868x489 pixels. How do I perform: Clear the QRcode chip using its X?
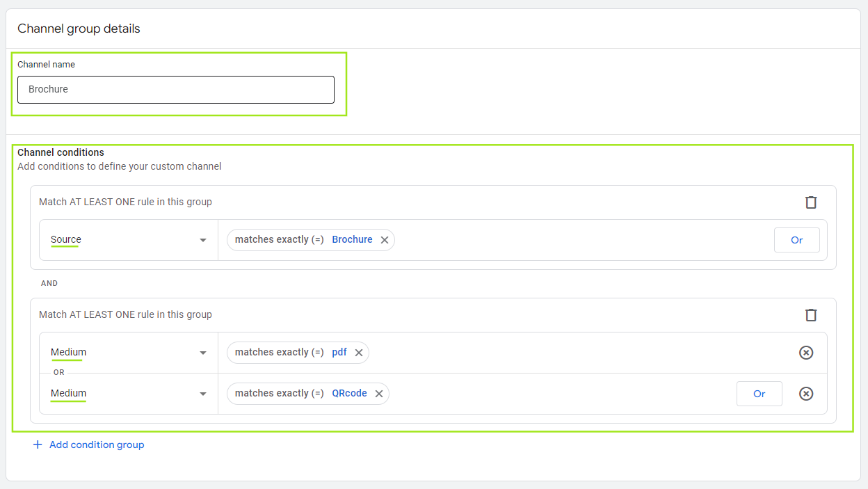(x=379, y=394)
